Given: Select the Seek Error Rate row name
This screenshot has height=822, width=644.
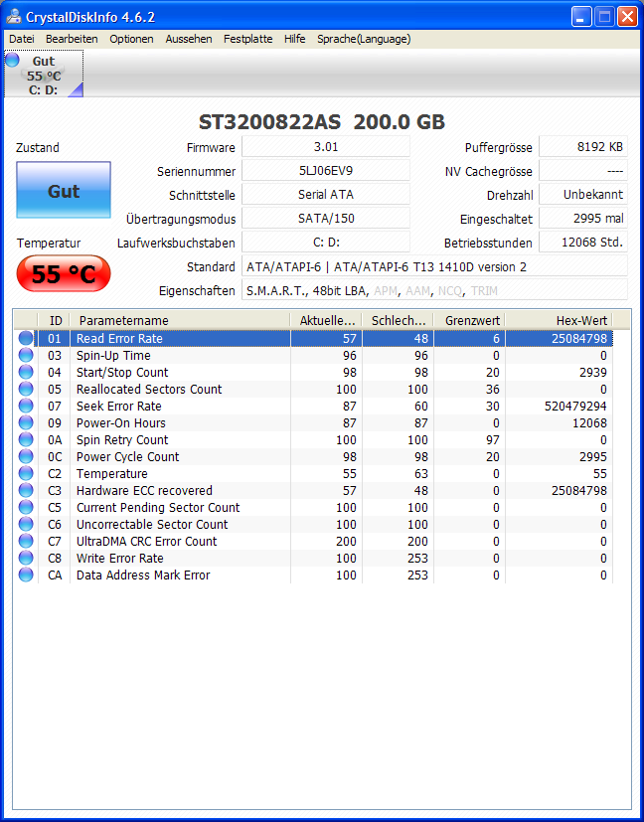Looking at the screenshot, I should (119, 407).
